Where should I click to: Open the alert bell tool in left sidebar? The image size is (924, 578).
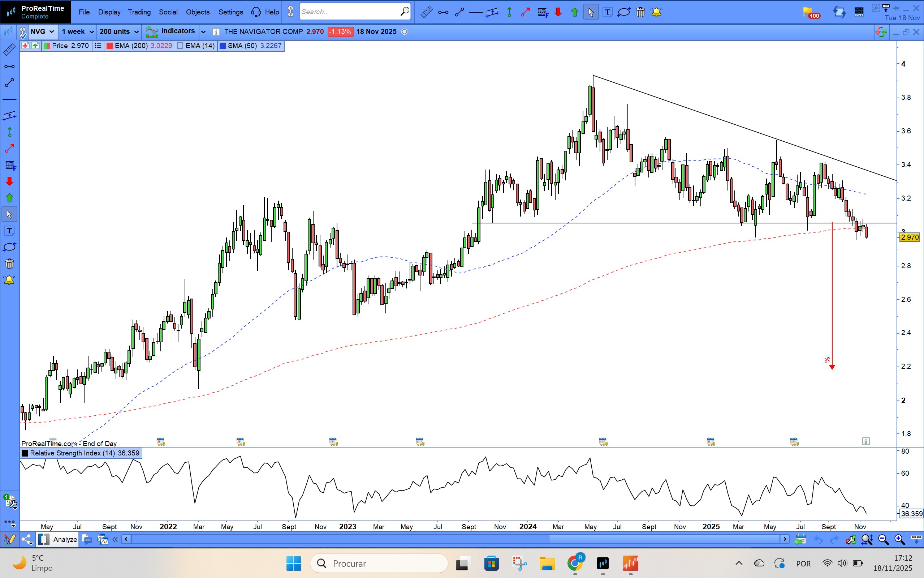click(9, 280)
